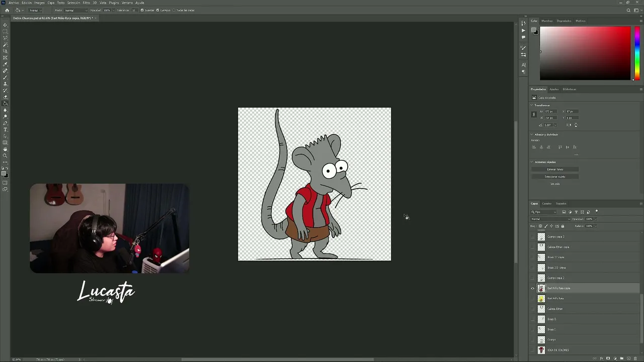This screenshot has height=362, width=644.
Task: Select the Blur tool
Action: (x=6, y=110)
